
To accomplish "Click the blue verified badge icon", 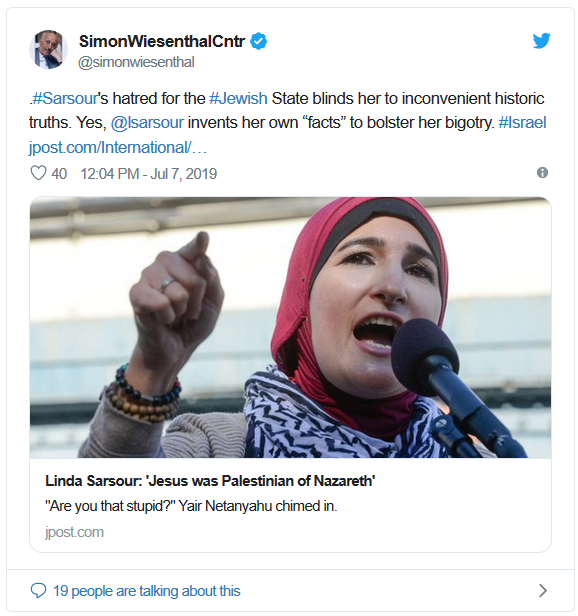I will [259, 41].
